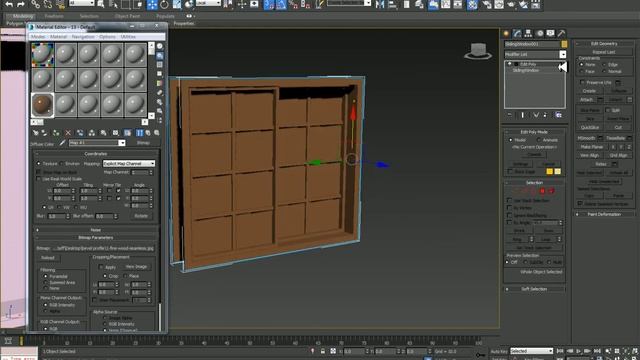The image size is (640, 360).
Task: Open the map name dropdown arrow
Action: (122, 143)
